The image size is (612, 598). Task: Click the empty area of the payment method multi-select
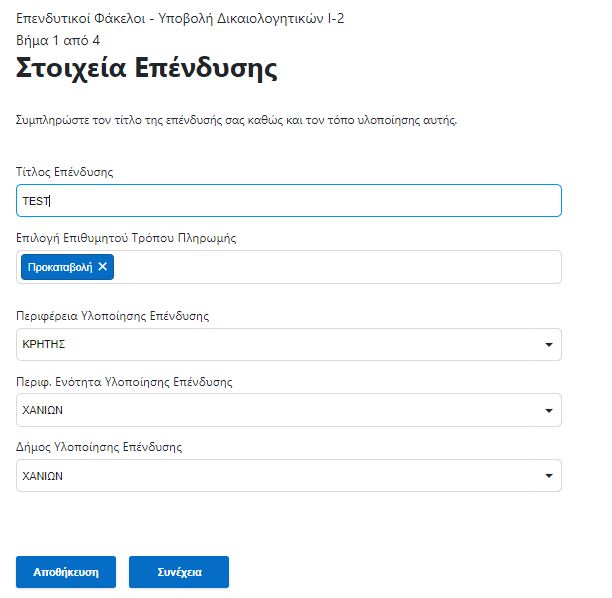tap(336, 267)
